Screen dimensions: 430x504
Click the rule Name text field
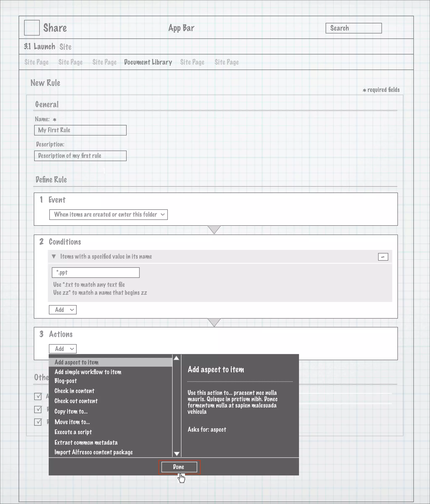80,130
